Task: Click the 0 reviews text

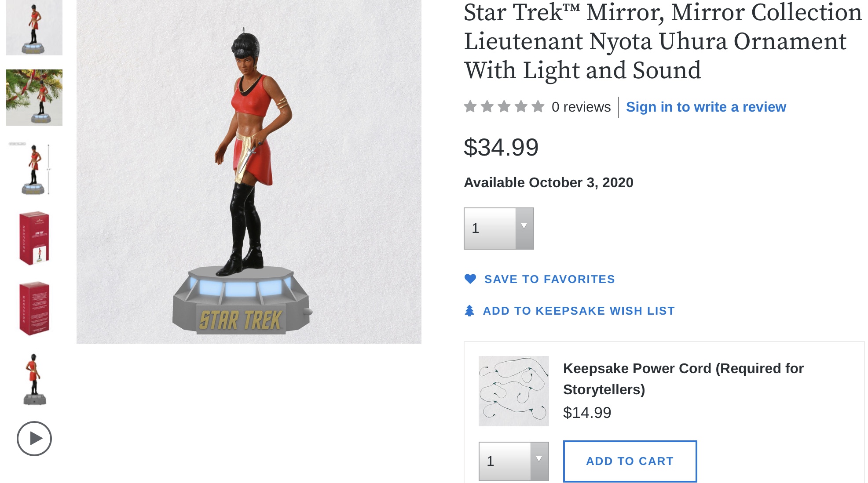Action: coord(581,107)
